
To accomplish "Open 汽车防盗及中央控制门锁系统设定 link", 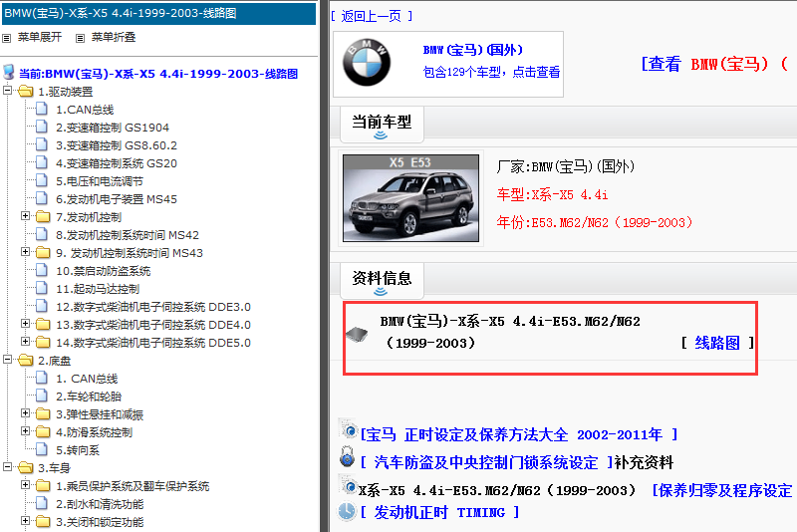I will point(486,462).
